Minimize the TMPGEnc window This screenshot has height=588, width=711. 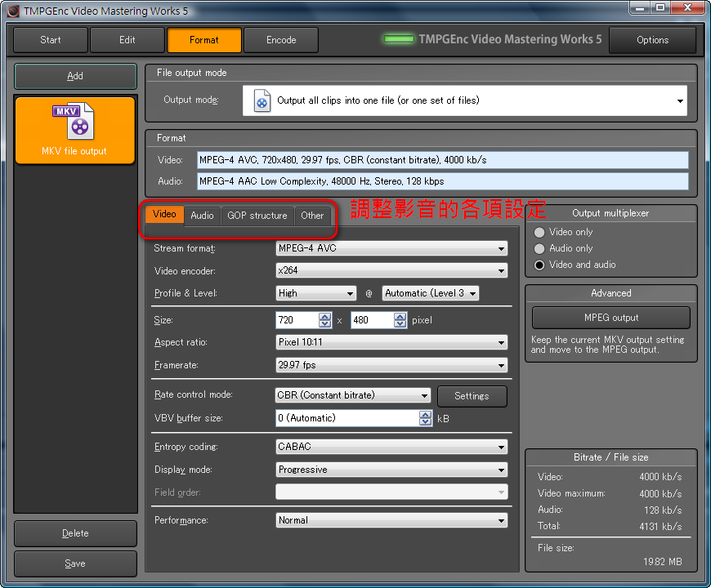(640, 7)
